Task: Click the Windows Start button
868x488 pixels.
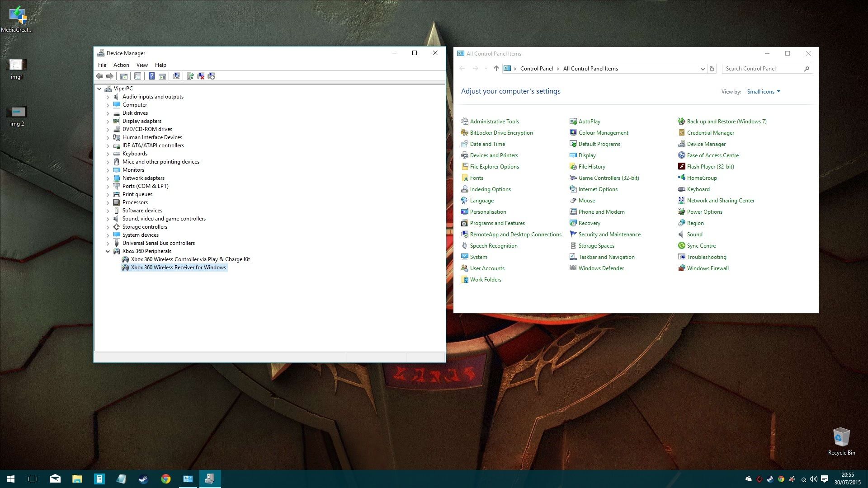Action: pos(11,479)
